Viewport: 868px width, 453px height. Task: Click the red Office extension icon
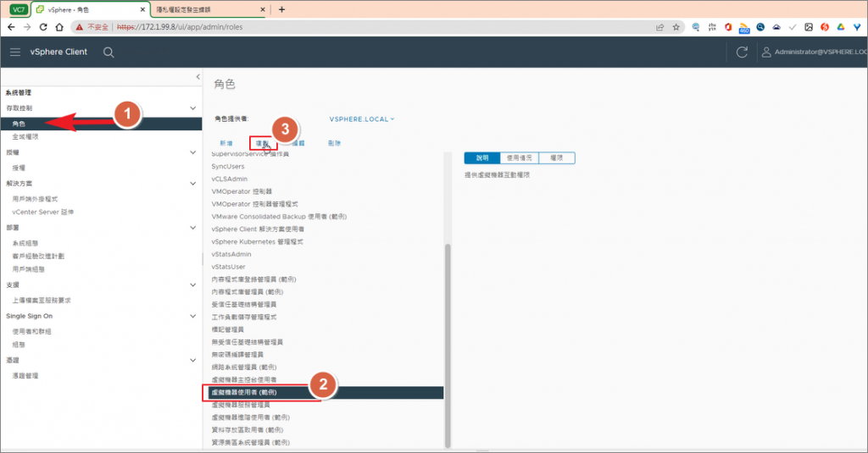point(728,26)
